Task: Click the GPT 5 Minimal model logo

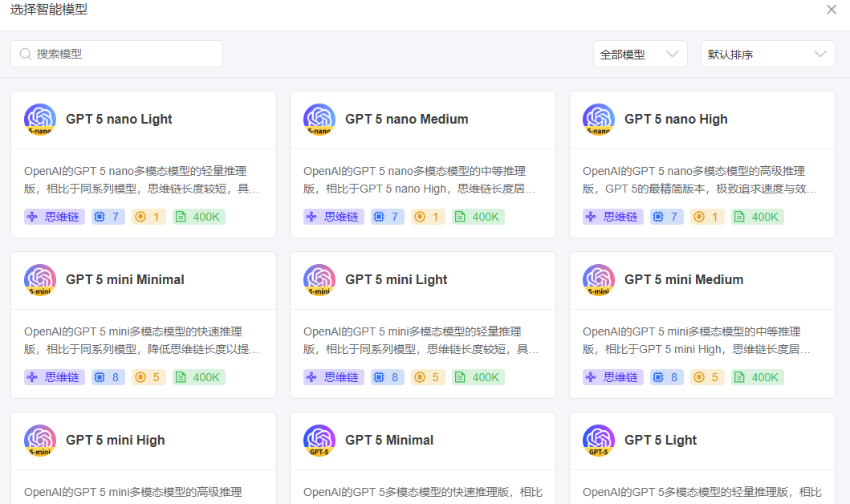Action: pyautogui.click(x=319, y=440)
